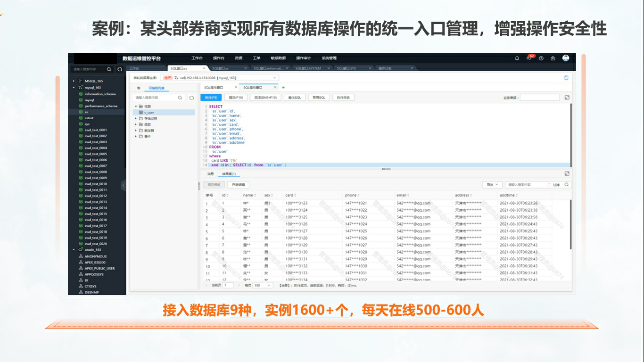Screen dimensions: 644x362
Task: Open the 敏感数据 menu
Action: coord(278,58)
